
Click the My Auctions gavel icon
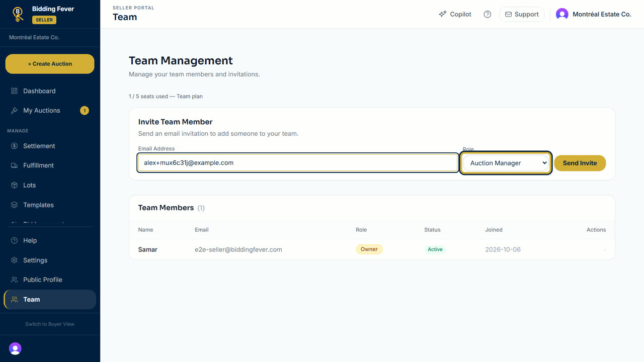coord(14,111)
